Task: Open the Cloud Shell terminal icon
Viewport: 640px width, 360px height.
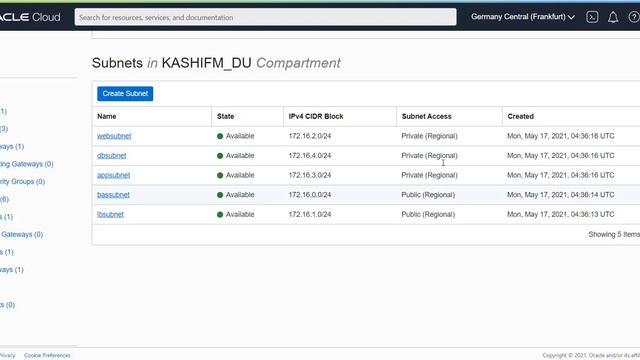Action: click(592, 17)
